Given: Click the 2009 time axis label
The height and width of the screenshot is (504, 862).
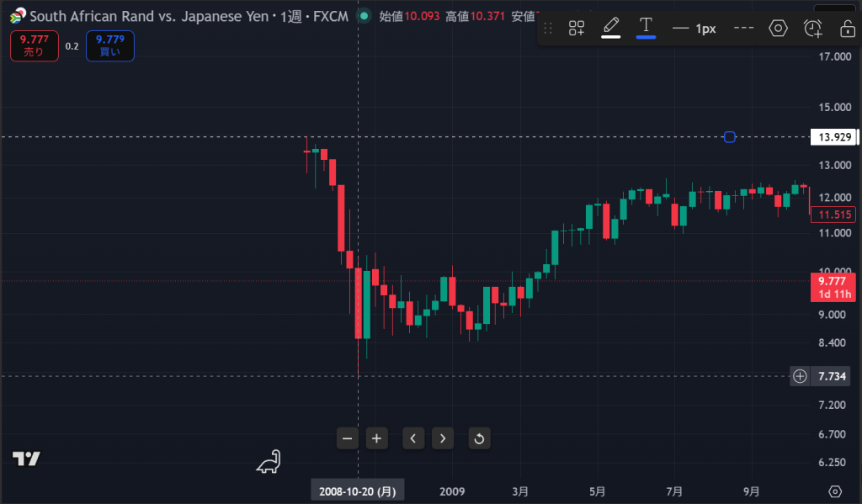Looking at the screenshot, I should coord(452,491).
